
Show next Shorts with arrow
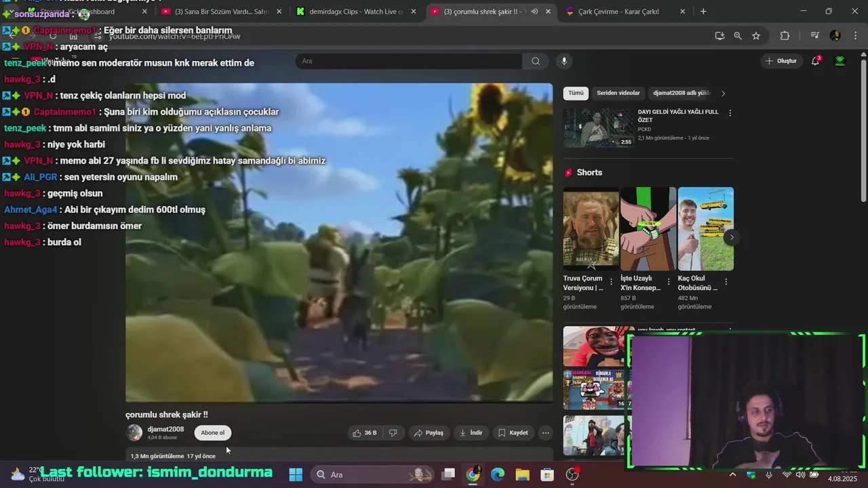coord(731,237)
